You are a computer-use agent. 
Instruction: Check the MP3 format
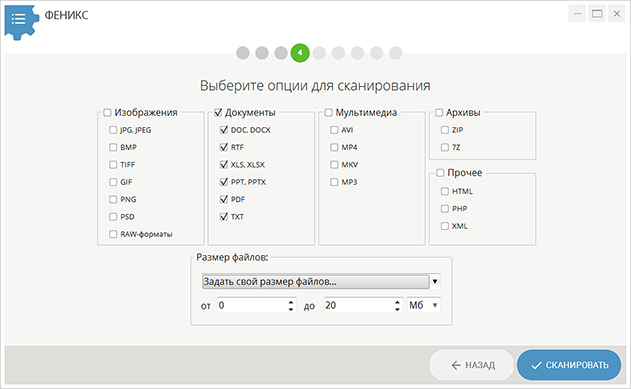click(334, 182)
